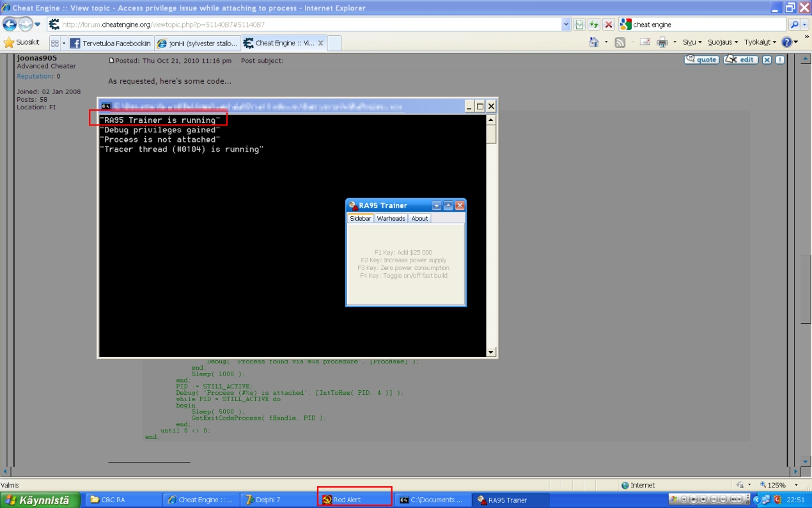Image resolution: width=812 pixels, height=508 pixels.
Task: Switch to C:\Documents console taskbar button
Action: click(x=433, y=500)
